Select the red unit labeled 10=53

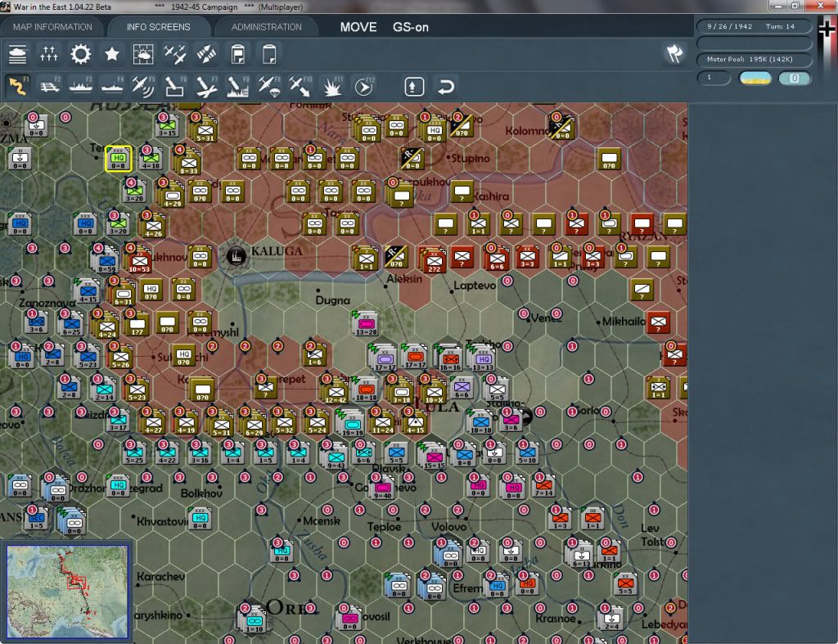pyautogui.click(x=139, y=261)
